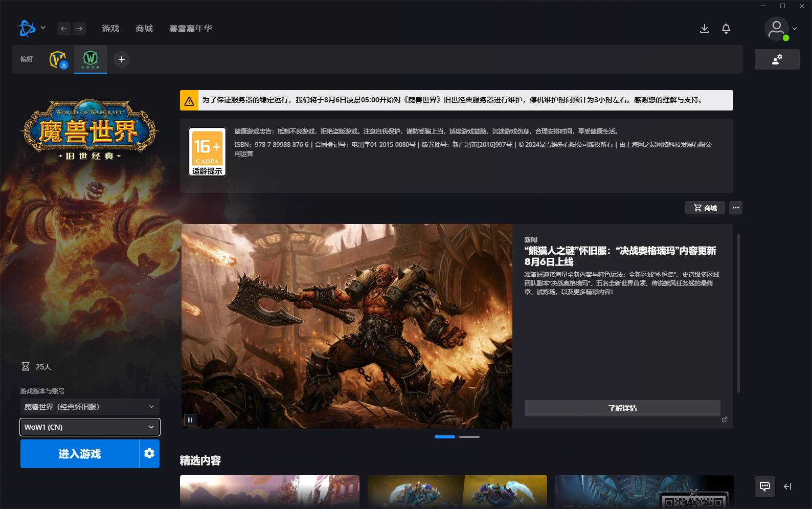Select the WoW icon with download badge
812x509 pixels.
[x=58, y=59]
